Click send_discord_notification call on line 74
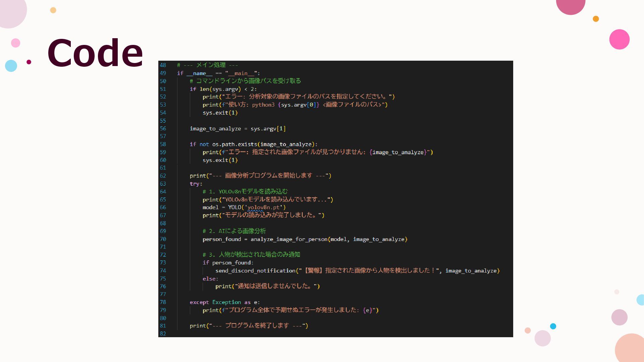 [255, 270]
